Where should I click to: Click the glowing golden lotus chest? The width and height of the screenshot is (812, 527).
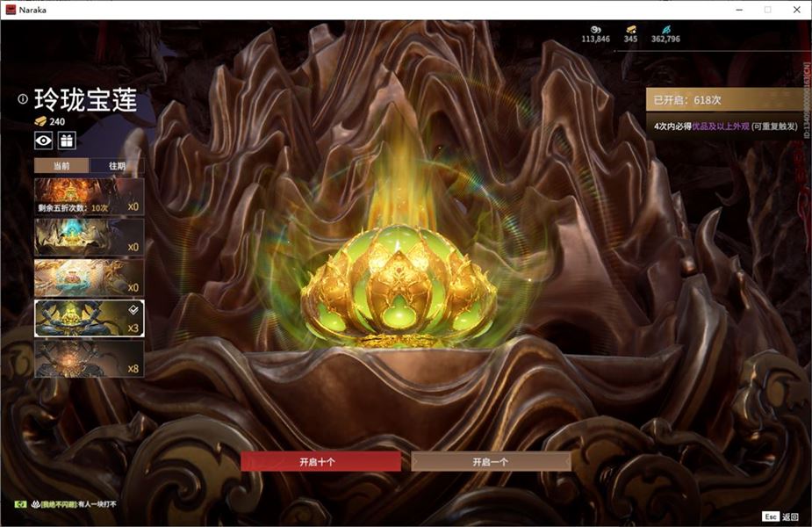[398, 285]
